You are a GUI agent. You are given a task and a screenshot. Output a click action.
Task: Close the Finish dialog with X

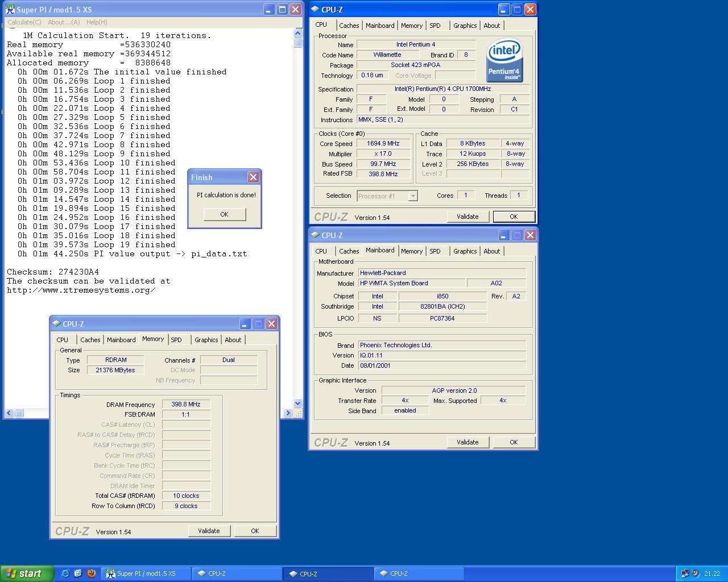click(x=253, y=177)
